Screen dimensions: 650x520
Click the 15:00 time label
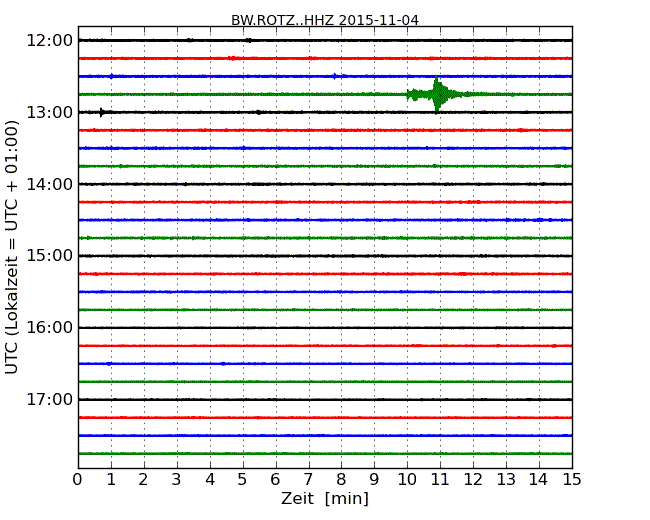point(49,256)
